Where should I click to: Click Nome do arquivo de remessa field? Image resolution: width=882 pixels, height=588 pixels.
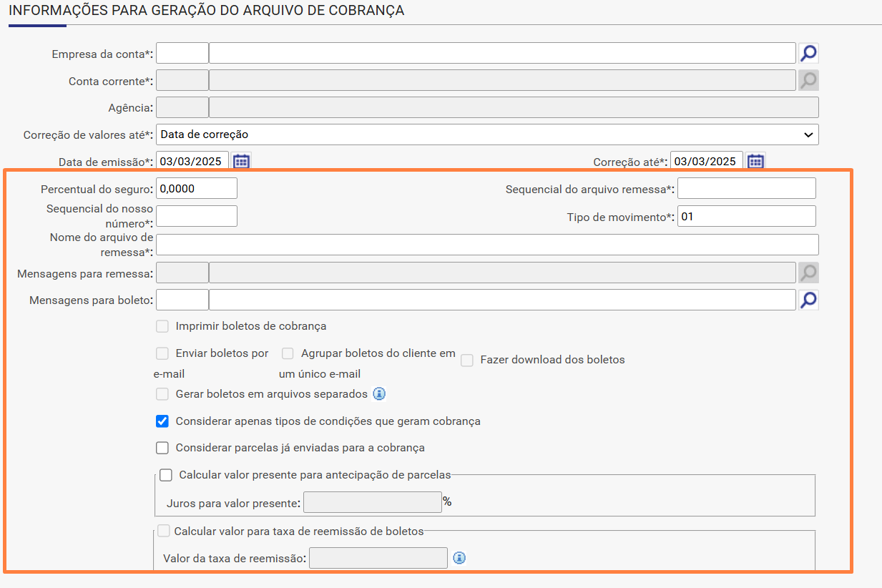(487, 245)
